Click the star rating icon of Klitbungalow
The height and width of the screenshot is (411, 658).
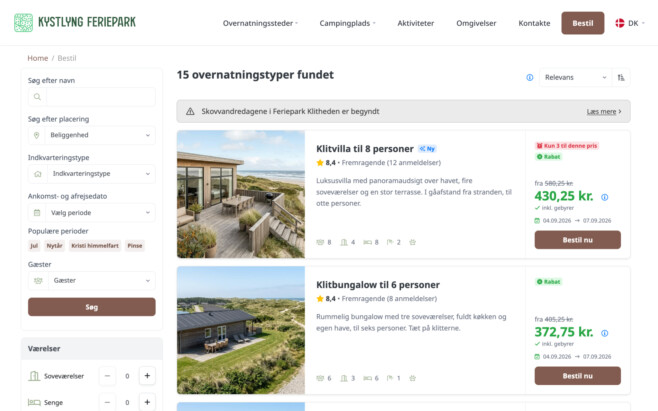pos(320,299)
